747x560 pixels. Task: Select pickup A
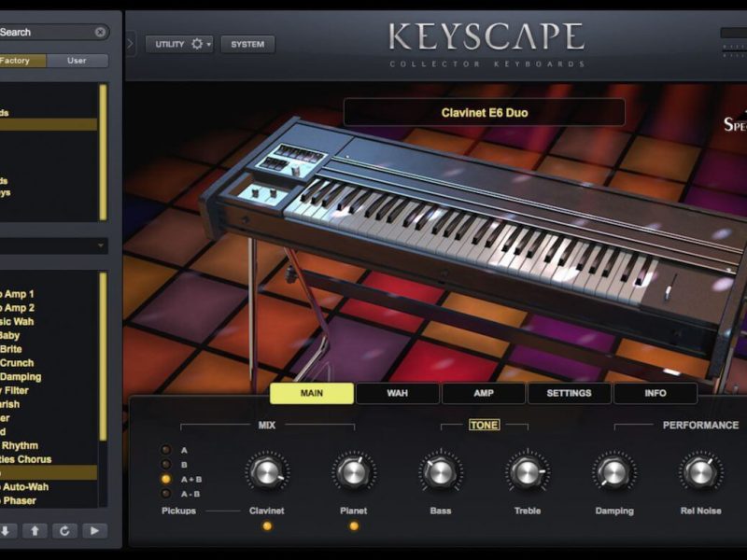tap(166, 450)
